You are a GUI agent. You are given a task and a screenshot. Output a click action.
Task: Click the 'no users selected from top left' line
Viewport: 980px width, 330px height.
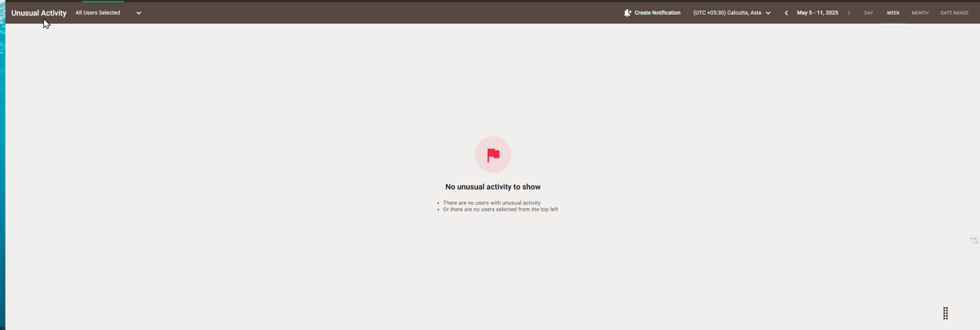point(500,209)
